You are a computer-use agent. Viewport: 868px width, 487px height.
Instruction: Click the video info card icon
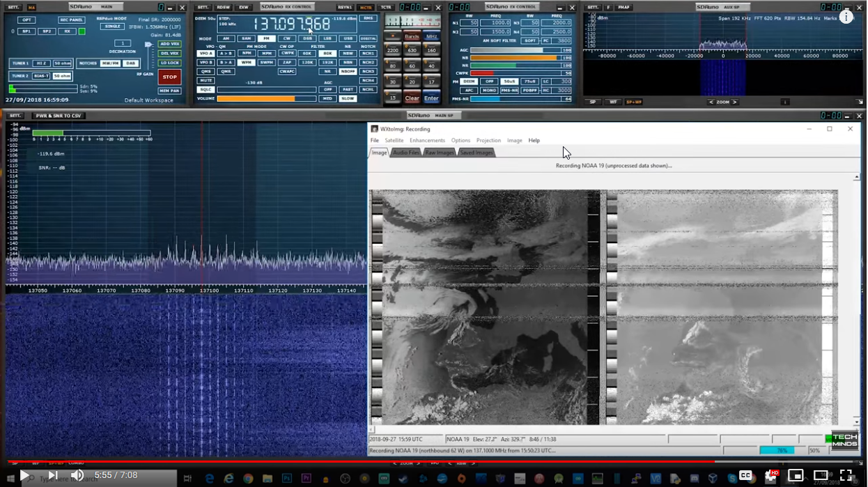coord(846,17)
